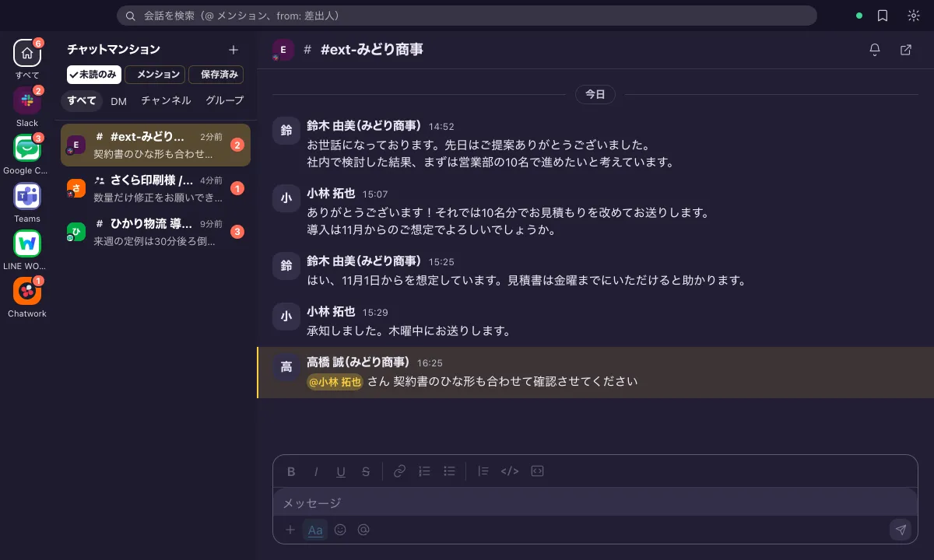Toggle the メンション filter

[x=155, y=75]
